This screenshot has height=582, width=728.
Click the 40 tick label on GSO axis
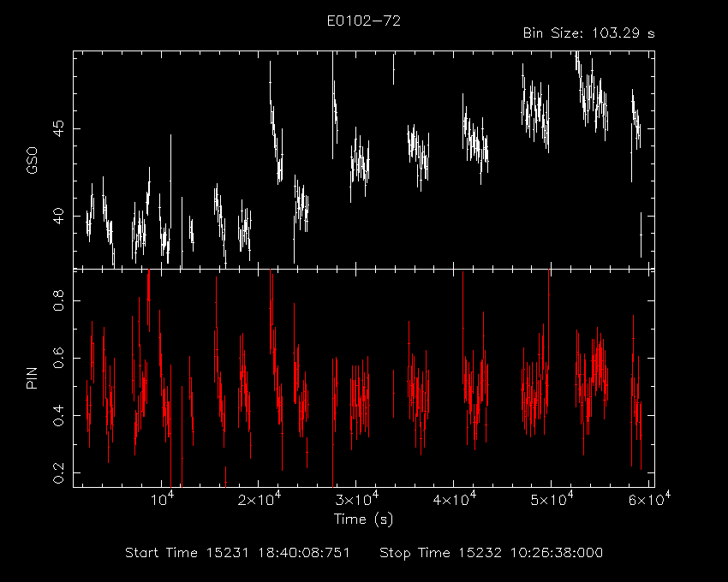click(58, 216)
